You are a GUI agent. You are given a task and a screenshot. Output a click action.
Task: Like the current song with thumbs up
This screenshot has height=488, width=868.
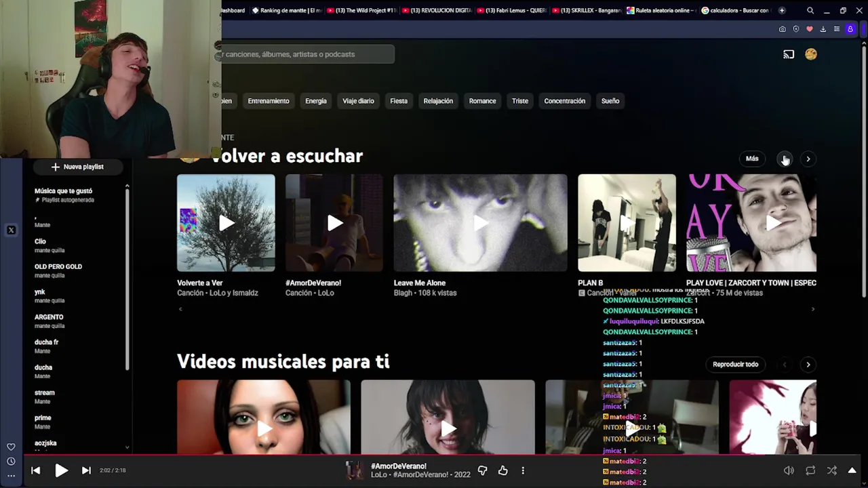(x=502, y=470)
